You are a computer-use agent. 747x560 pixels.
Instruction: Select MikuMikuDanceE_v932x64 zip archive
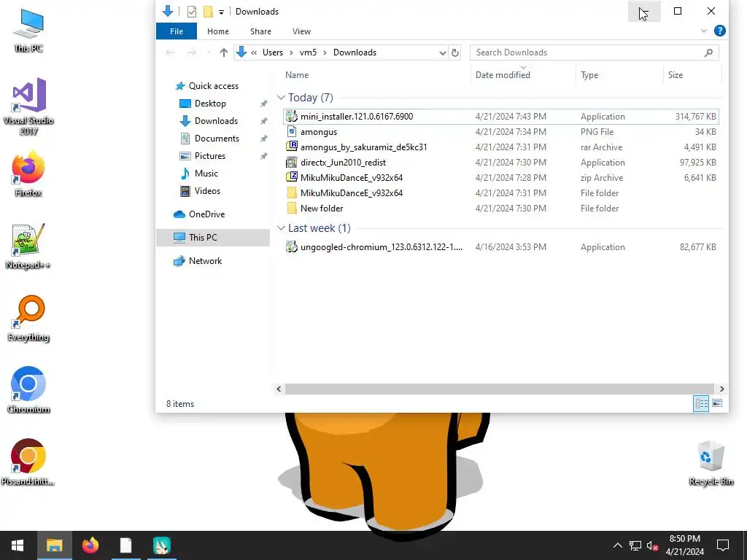tap(500, 178)
